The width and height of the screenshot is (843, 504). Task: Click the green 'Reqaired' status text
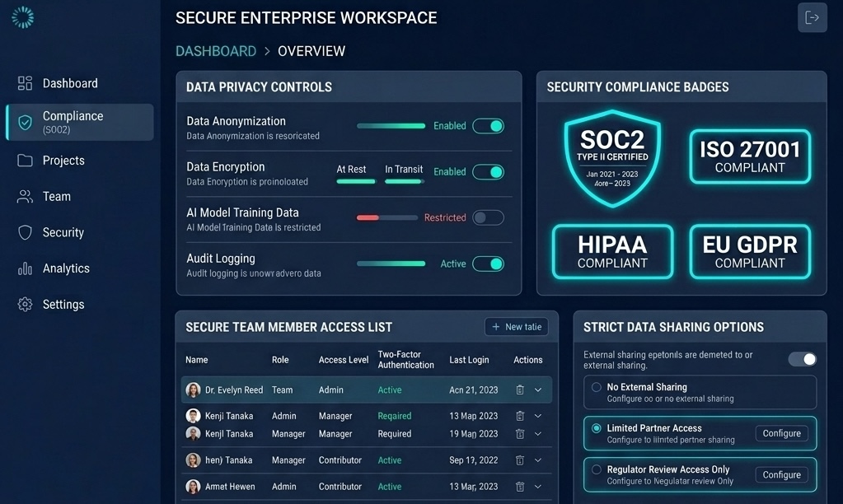click(395, 415)
